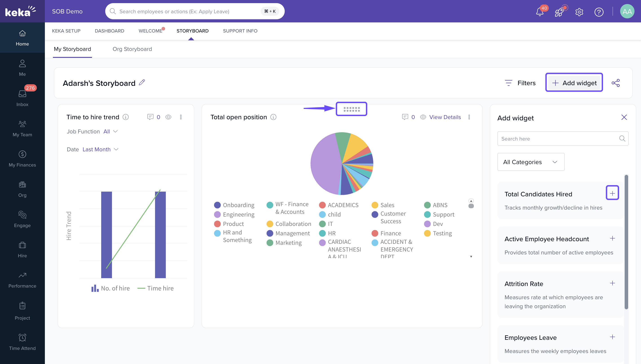Open comments on Time to hire trend
This screenshot has height=364, width=641.
coord(150,117)
